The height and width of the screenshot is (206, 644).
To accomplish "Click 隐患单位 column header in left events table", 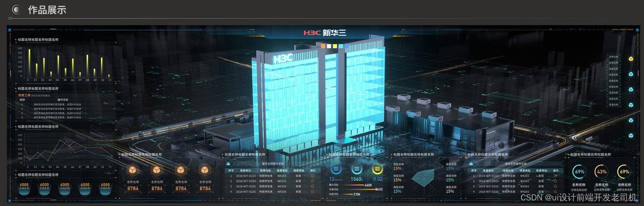I will click(x=245, y=170).
